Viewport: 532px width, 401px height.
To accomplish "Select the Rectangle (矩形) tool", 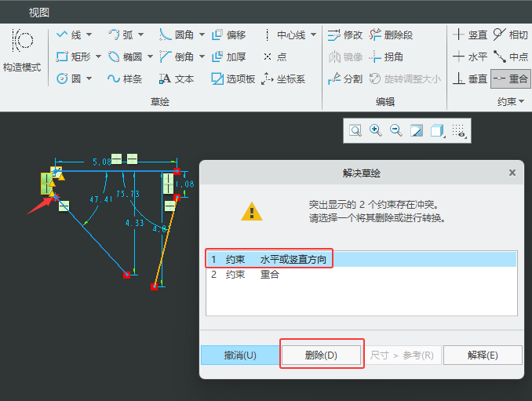I will click(x=74, y=57).
